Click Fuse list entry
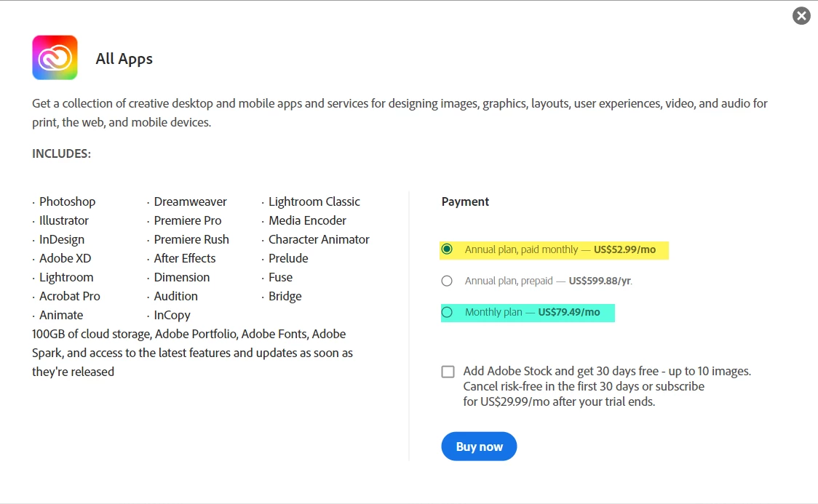The height and width of the screenshot is (504, 818). point(281,277)
